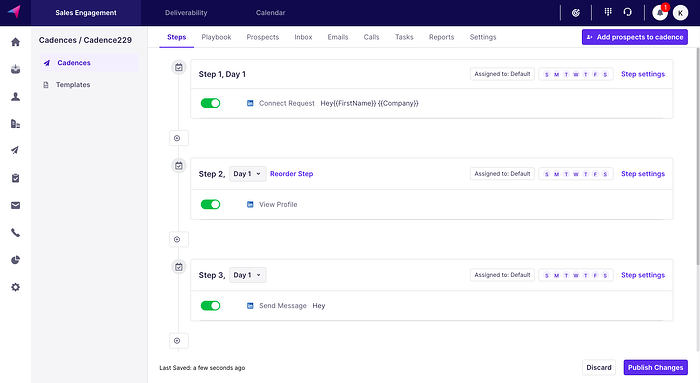Click the notifications bell icon
Screen dimensions: 700x383
[660, 13]
